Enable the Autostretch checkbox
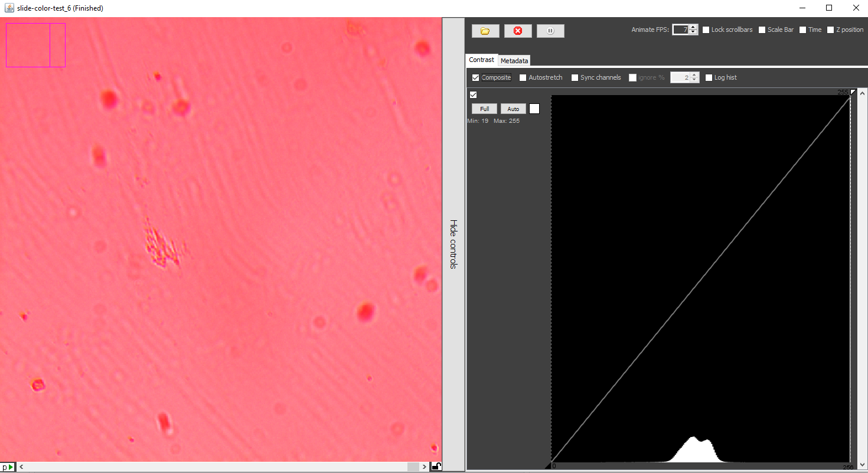The width and height of the screenshot is (868, 473). [x=523, y=77]
